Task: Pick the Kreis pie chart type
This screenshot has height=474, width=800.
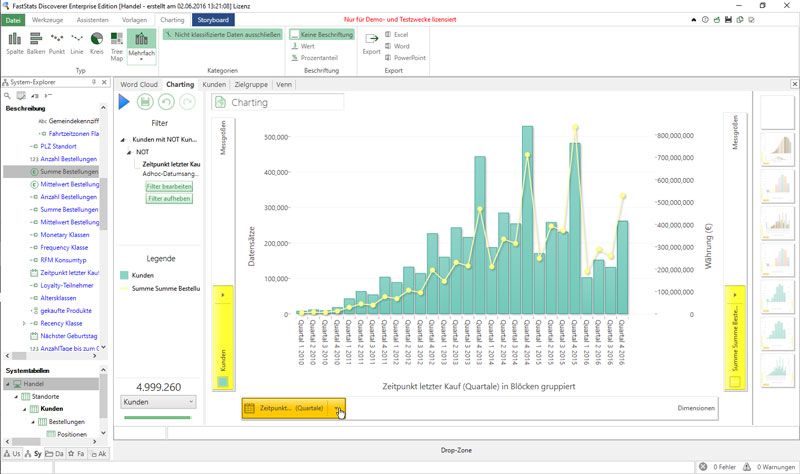Action: [x=97, y=43]
